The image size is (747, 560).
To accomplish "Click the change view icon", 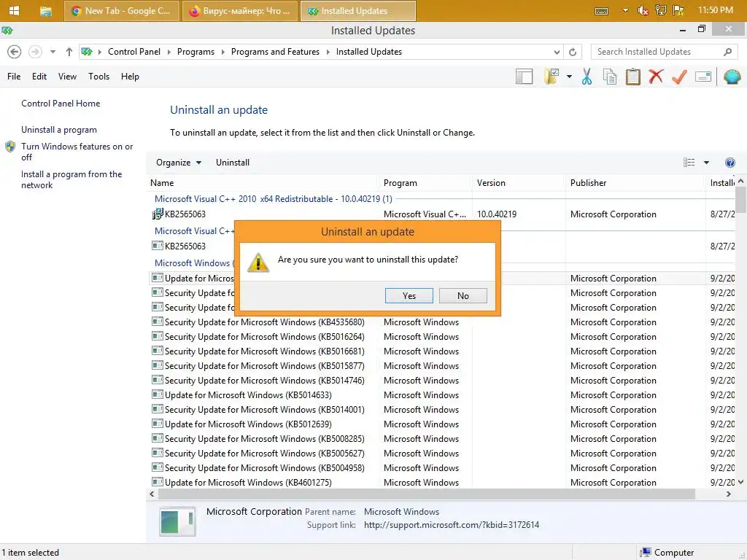I will (x=689, y=163).
